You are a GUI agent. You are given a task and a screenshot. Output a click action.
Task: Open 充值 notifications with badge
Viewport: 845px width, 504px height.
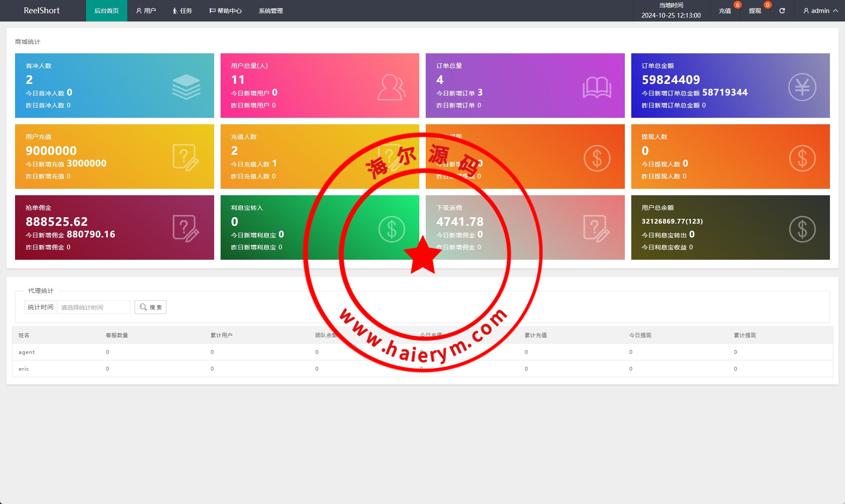[725, 11]
